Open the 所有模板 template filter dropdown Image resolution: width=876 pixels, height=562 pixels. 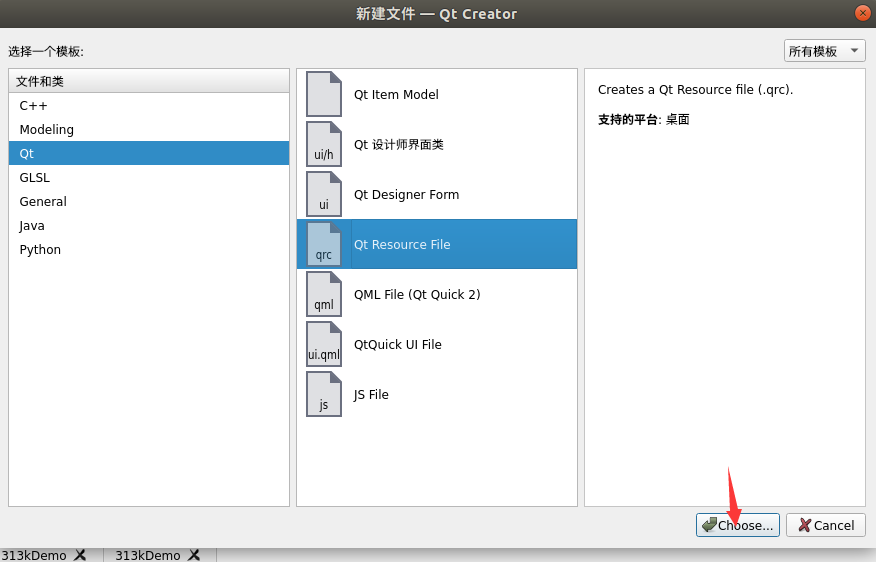(825, 51)
